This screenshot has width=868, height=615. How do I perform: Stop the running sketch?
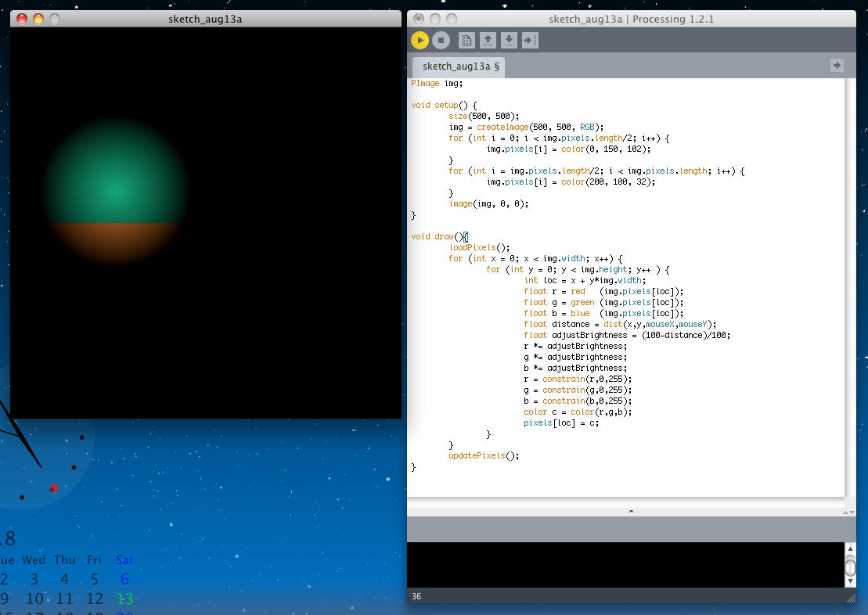(441, 40)
